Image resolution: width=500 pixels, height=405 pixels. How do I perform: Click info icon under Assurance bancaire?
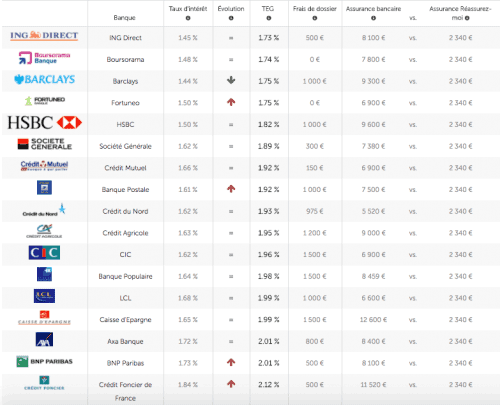(373, 18)
